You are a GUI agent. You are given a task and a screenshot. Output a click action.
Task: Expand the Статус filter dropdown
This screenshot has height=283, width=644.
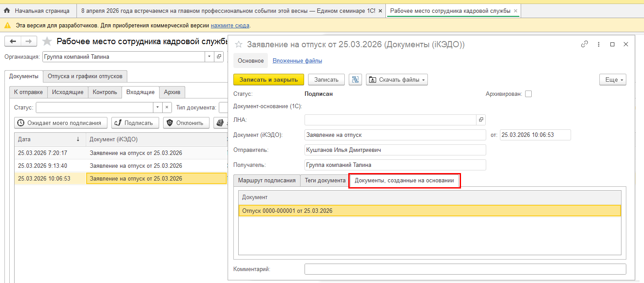(x=158, y=107)
